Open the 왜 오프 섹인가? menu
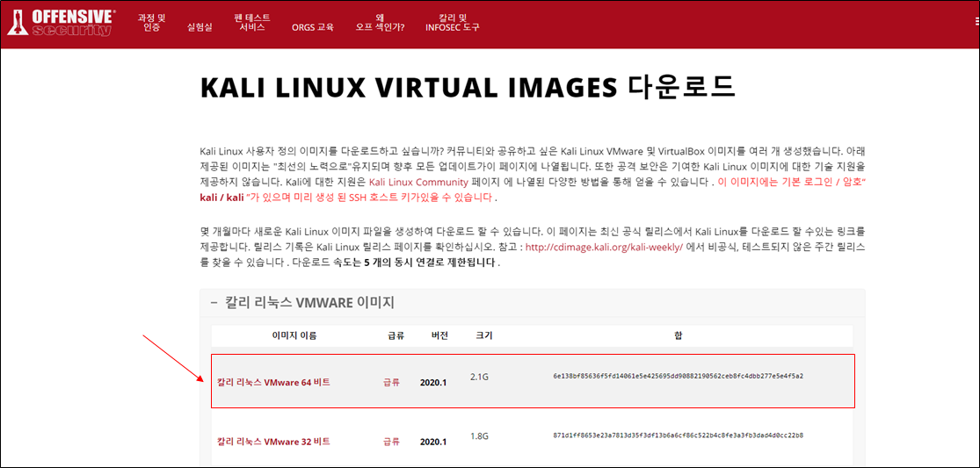The image size is (980, 468). [380, 23]
